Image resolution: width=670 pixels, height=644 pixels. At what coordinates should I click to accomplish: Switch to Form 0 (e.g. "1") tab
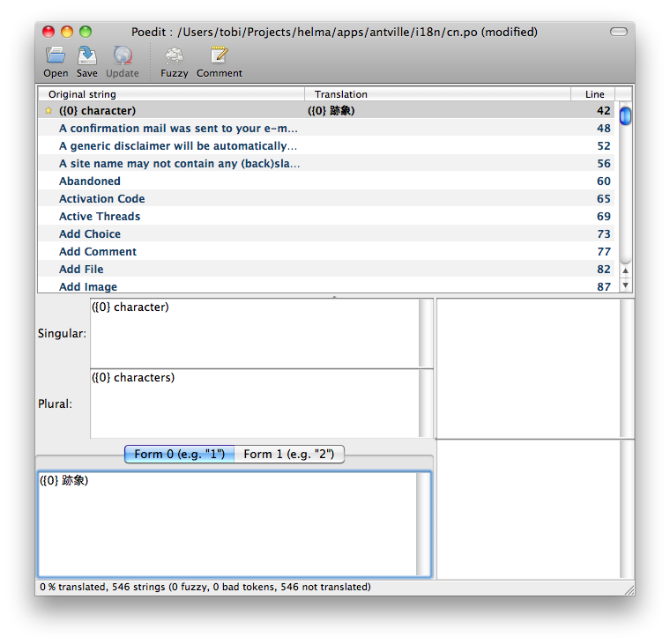pos(179,455)
